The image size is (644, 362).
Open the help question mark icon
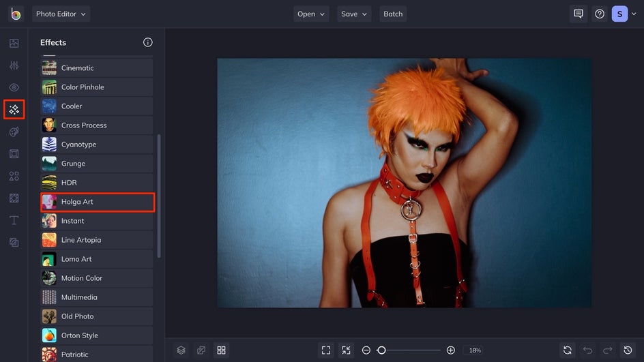coord(600,14)
